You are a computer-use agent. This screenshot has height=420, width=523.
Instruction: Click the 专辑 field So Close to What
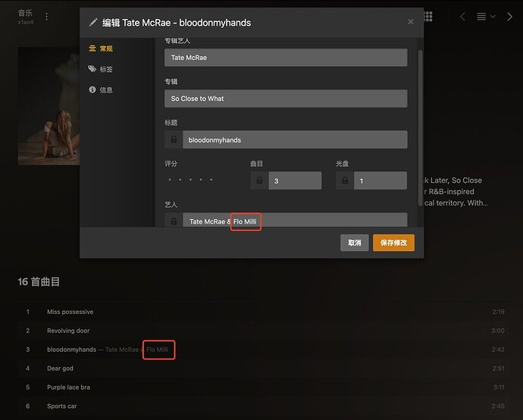pyautogui.click(x=286, y=99)
